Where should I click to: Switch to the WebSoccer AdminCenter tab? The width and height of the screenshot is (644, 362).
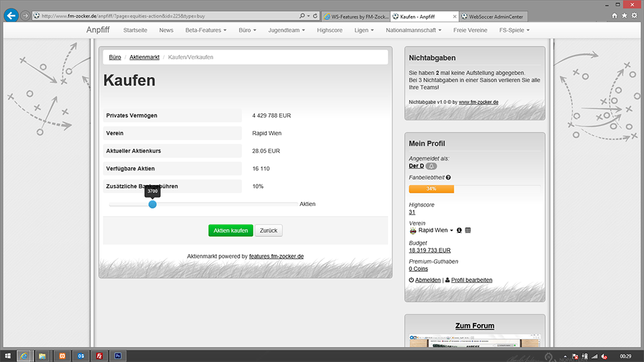[x=492, y=16]
